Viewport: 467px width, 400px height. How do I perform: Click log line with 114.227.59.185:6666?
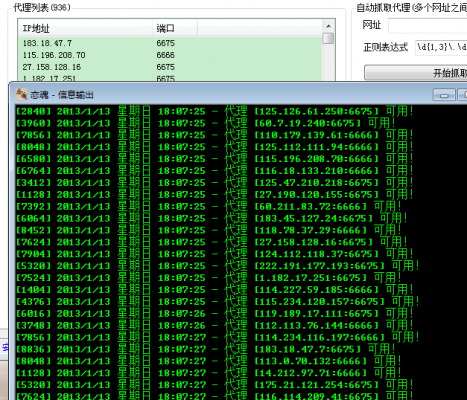pos(215,290)
